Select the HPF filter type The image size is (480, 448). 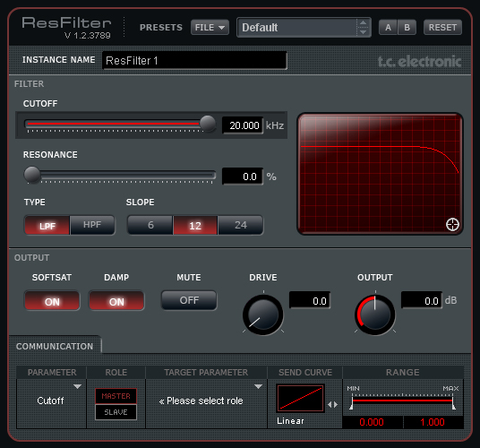[92, 225]
